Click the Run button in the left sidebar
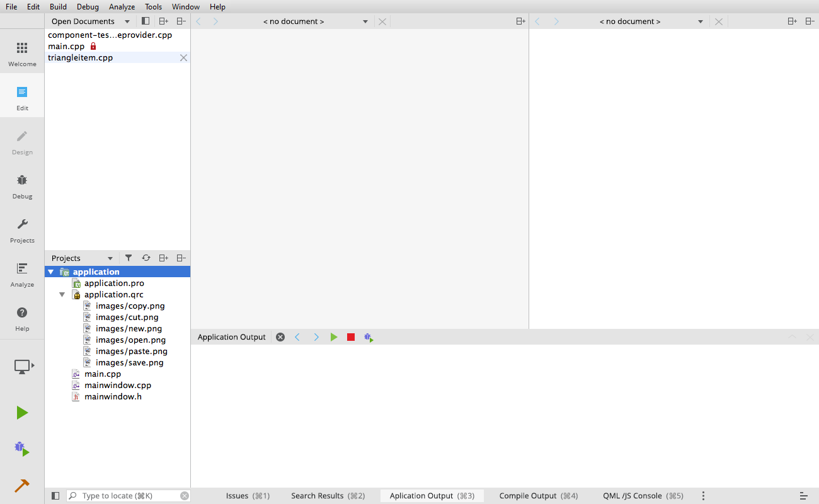 pyautogui.click(x=22, y=413)
